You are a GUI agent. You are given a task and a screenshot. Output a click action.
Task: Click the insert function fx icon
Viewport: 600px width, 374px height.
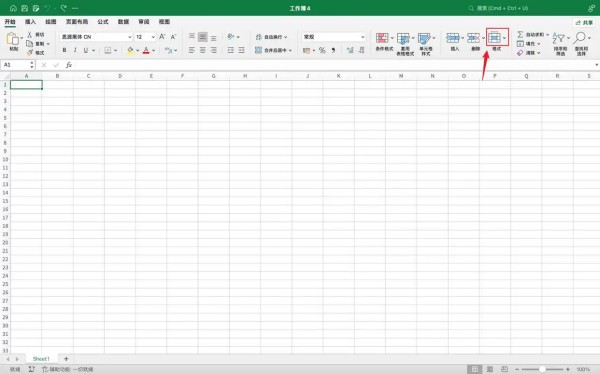pyautogui.click(x=69, y=65)
